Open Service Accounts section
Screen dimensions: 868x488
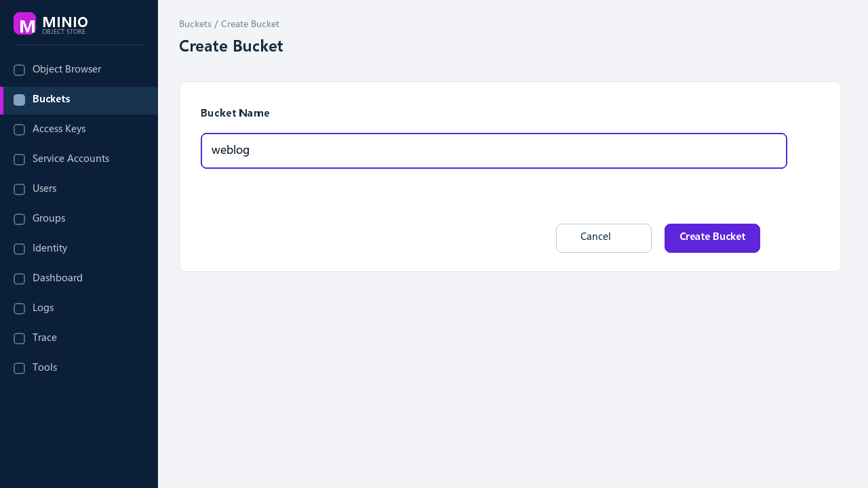pyautogui.click(x=79, y=159)
